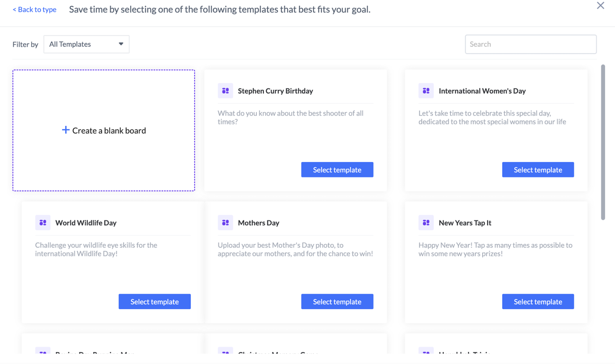Click the dropdown arrow next to All Templates

tap(121, 44)
